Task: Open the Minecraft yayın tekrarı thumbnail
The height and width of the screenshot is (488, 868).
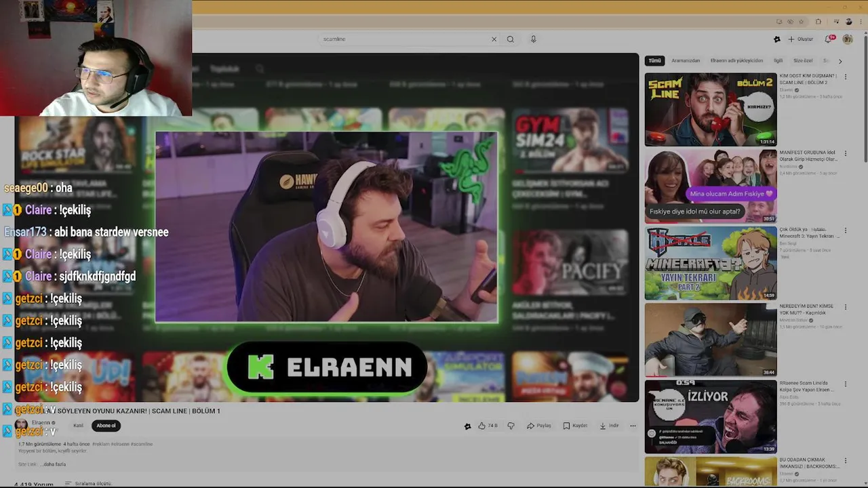Action: tap(711, 263)
